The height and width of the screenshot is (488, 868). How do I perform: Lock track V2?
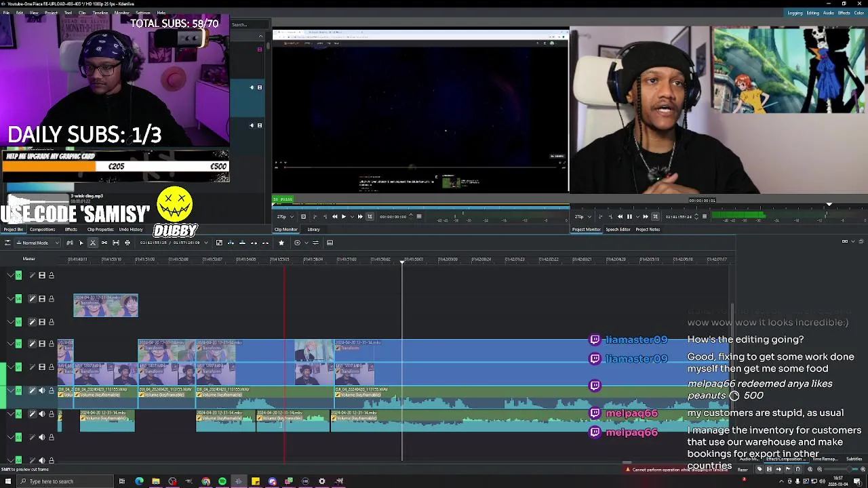(52, 344)
